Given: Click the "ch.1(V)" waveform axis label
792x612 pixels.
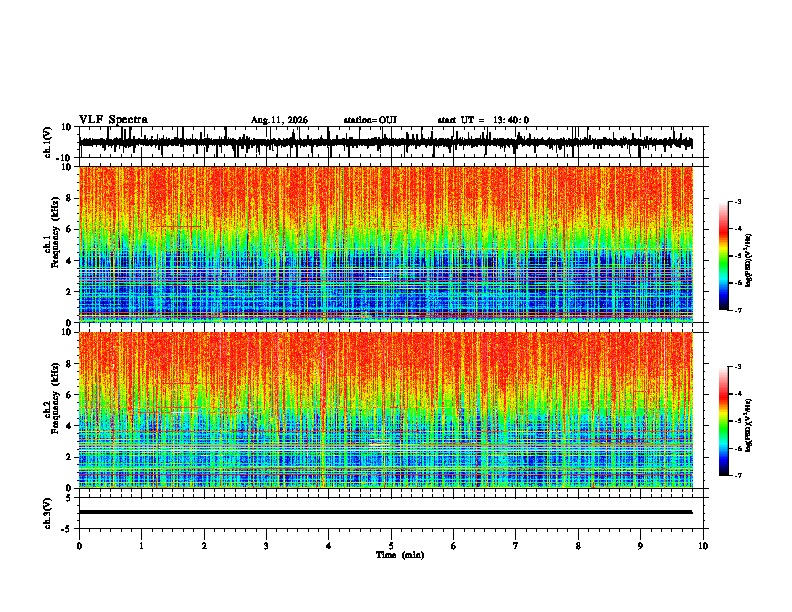Looking at the screenshot, I should click(x=48, y=142).
